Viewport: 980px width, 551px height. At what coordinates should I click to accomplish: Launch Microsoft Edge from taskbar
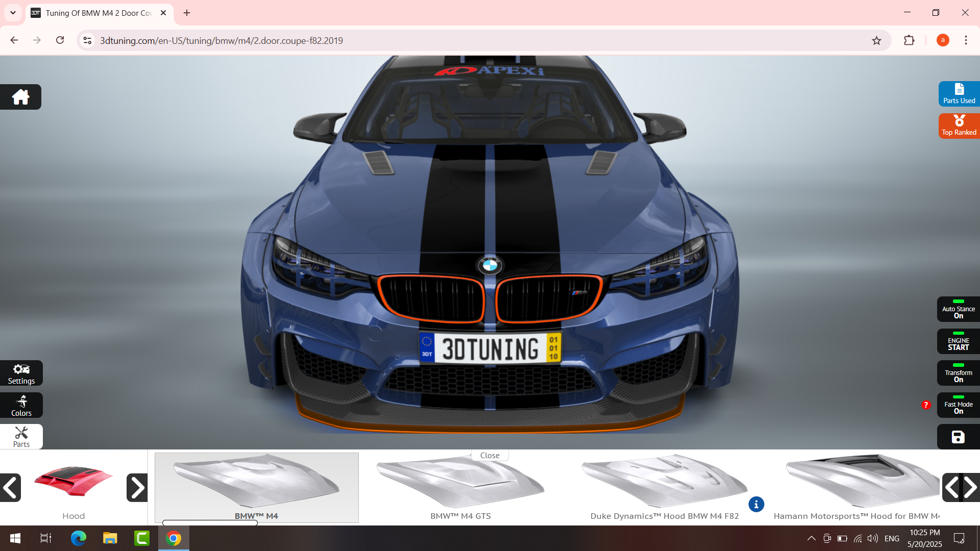[x=78, y=538]
